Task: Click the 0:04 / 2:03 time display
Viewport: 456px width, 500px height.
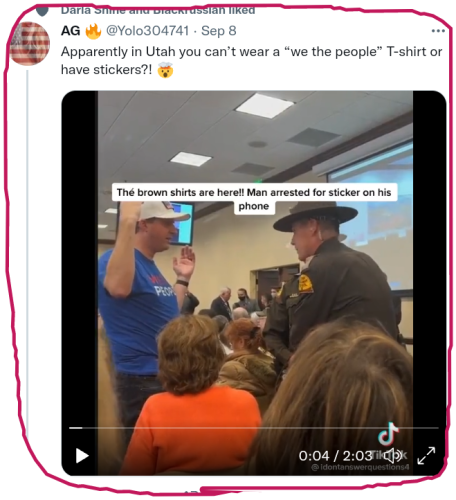Action: [335, 456]
